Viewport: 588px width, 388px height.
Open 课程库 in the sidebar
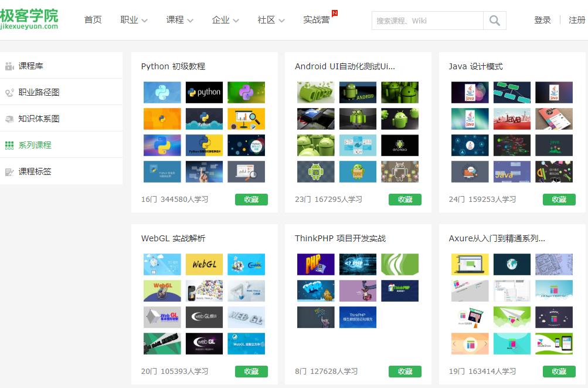tap(30, 66)
